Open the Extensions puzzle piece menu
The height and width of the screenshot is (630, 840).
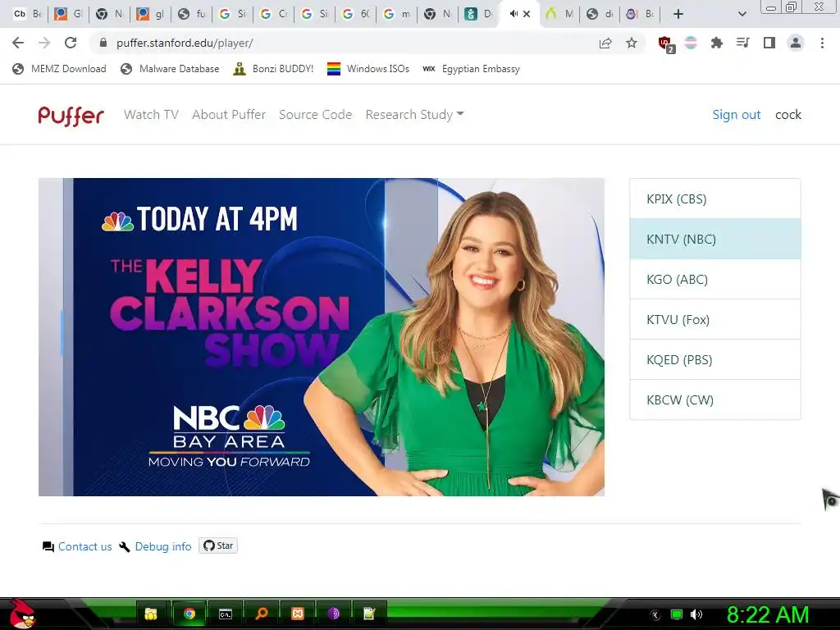tap(716, 43)
